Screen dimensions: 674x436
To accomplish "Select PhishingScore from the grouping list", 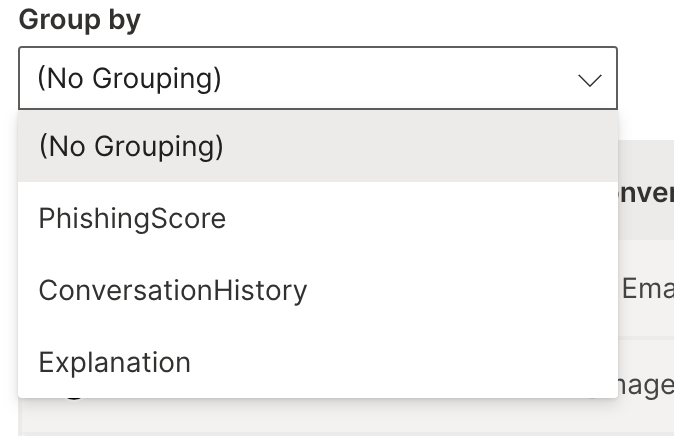I will pyautogui.click(x=132, y=218).
